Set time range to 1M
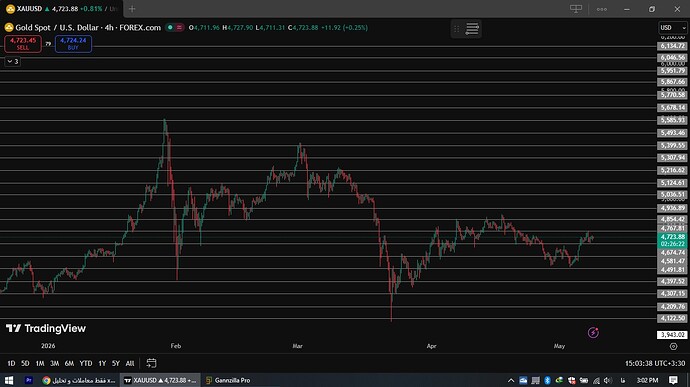 [40, 363]
